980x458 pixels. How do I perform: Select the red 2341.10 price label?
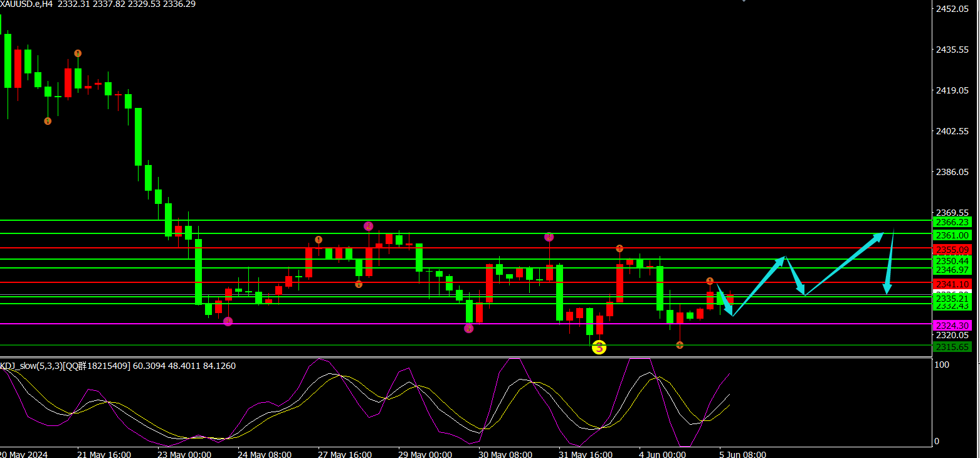(x=952, y=284)
